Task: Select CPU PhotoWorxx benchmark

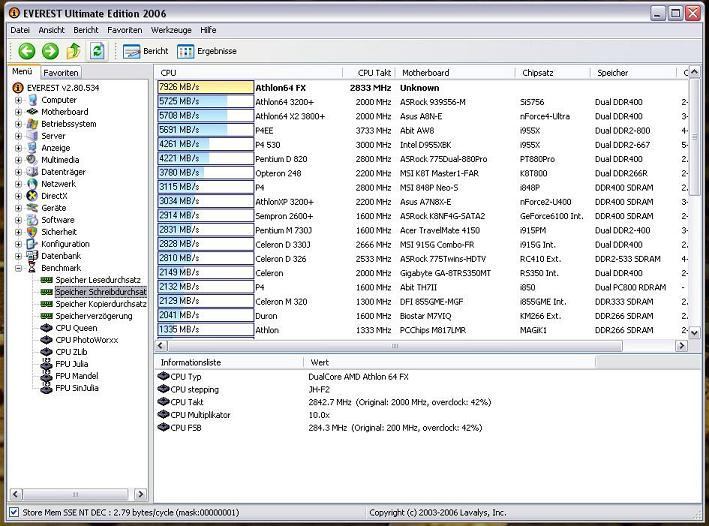Action: point(86,340)
